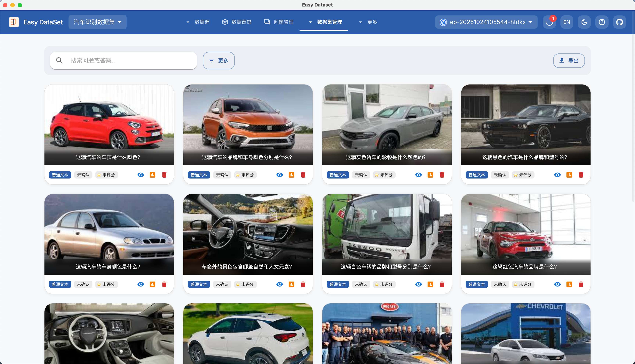Click the Easy DataSet logo icon

[14, 22]
